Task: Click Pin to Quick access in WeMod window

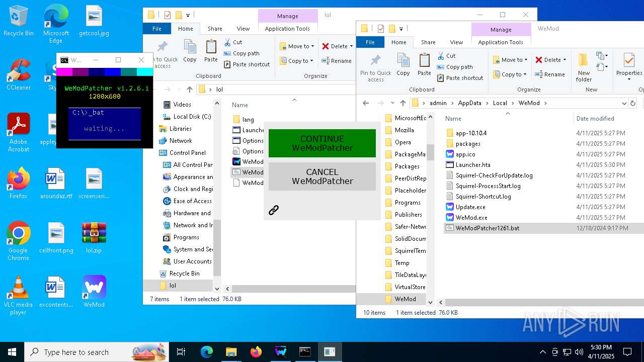Action: [x=376, y=68]
